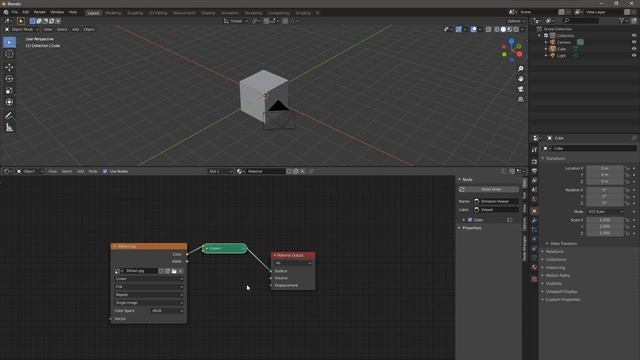Toggle Use Nodes checkbox
The height and width of the screenshot is (360, 640).
[x=105, y=171]
